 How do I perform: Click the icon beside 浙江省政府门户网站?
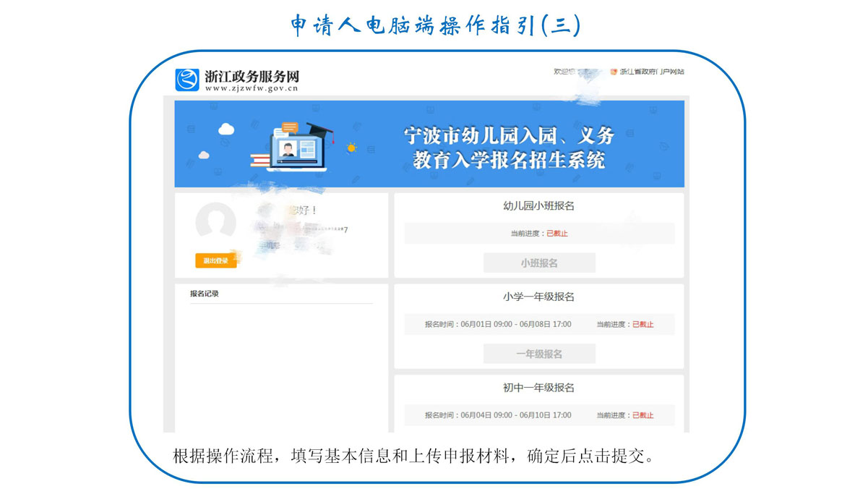[614, 72]
